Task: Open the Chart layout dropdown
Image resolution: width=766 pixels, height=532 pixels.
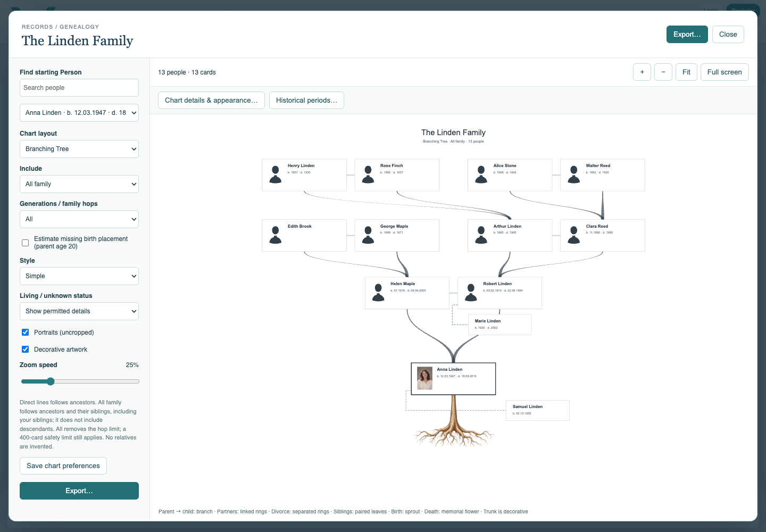Action: (79, 149)
